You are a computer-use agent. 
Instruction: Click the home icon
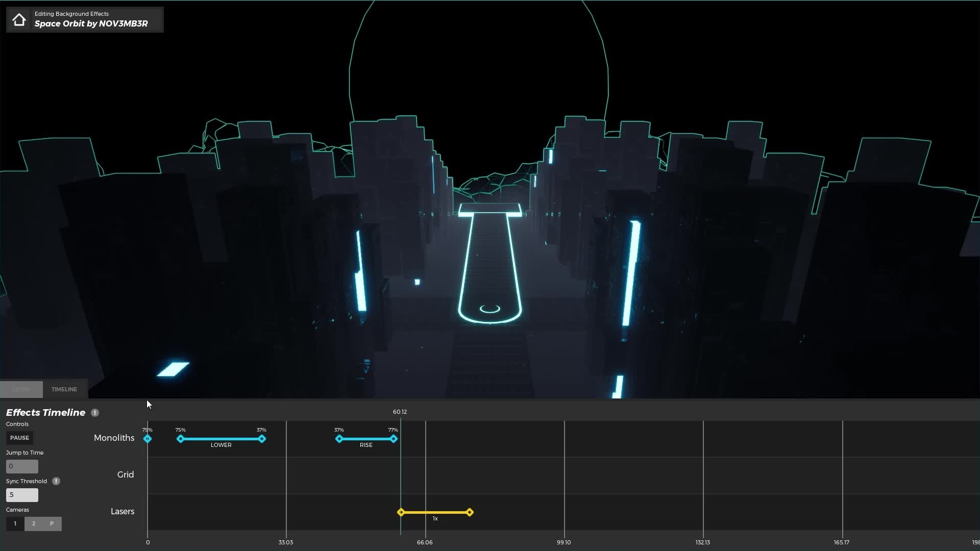click(19, 20)
